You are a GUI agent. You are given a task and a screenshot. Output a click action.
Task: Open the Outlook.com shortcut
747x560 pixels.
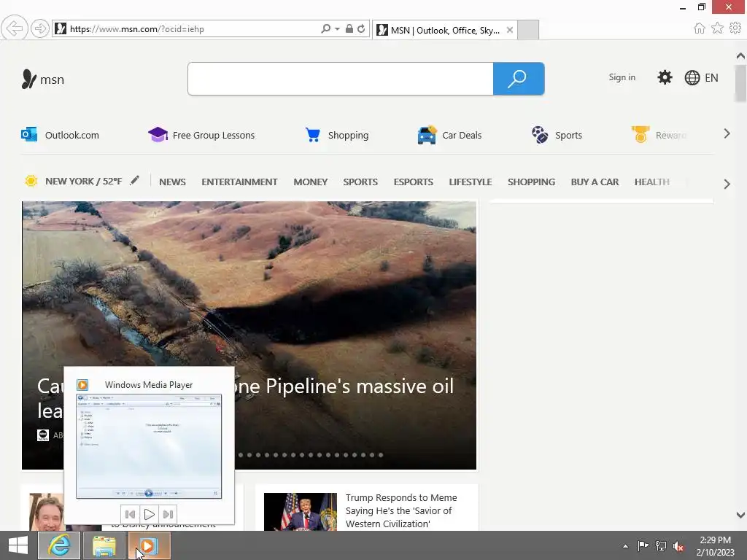60,135
